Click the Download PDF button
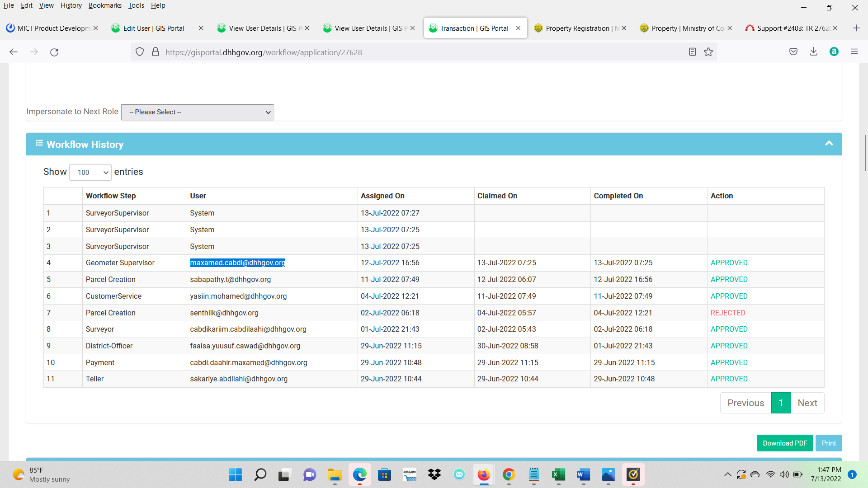The height and width of the screenshot is (488, 868). click(x=785, y=443)
